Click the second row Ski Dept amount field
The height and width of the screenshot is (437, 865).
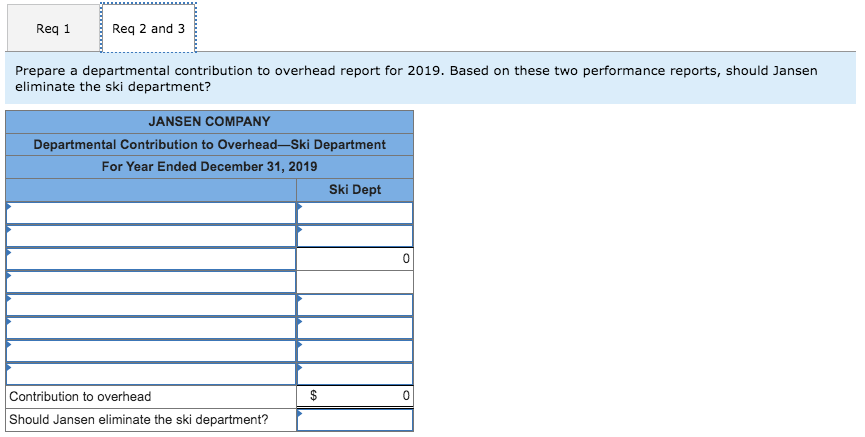coord(355,236)
